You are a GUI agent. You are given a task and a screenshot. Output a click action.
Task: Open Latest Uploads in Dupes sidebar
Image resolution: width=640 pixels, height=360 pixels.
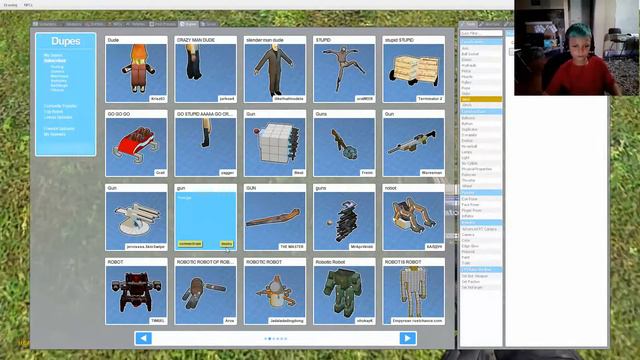point(58,117)
